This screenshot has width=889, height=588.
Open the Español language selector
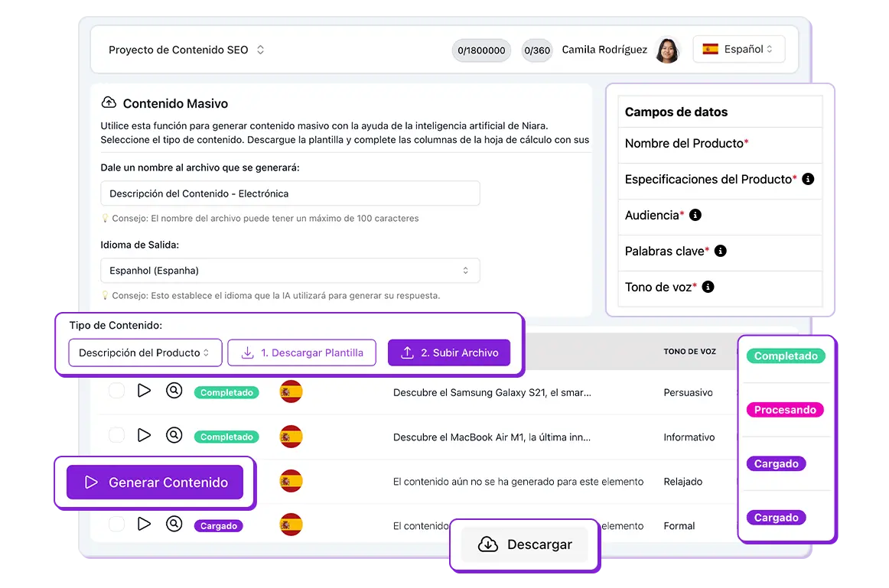pyautogui.click(x=738, y=48)
